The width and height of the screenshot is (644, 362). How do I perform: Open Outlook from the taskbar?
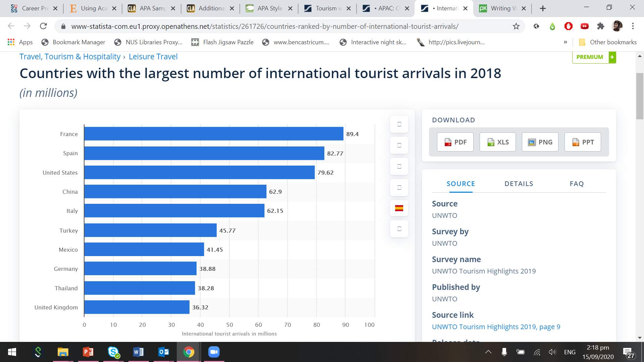(163, 352)
